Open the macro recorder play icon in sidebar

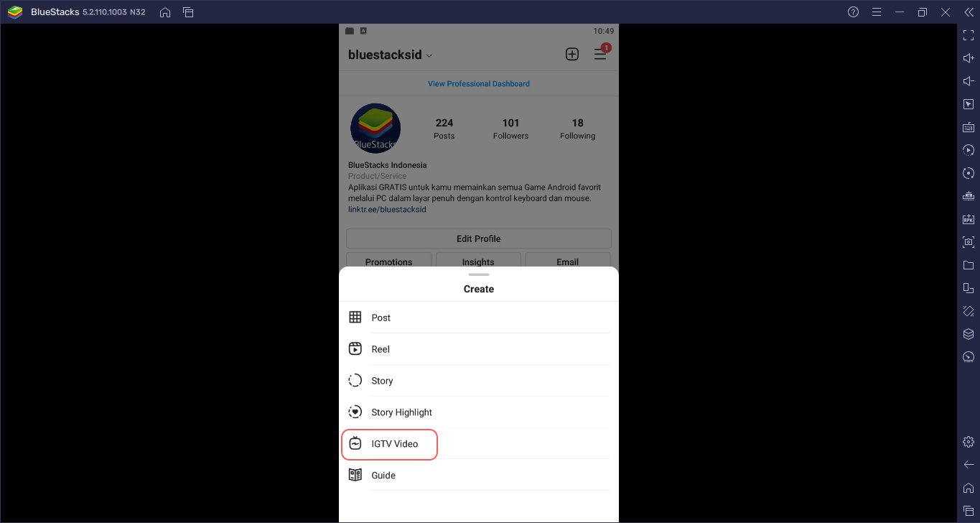click(x=969, y=150)
